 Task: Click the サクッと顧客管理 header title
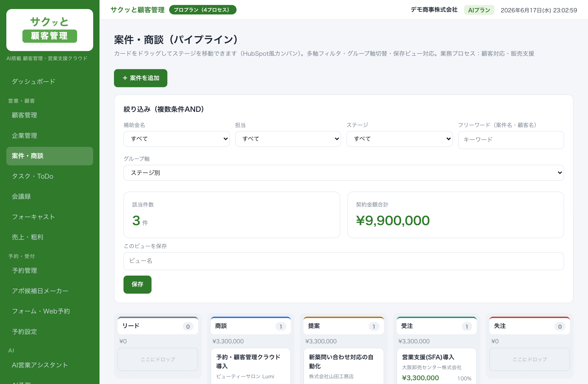(138, 10)
